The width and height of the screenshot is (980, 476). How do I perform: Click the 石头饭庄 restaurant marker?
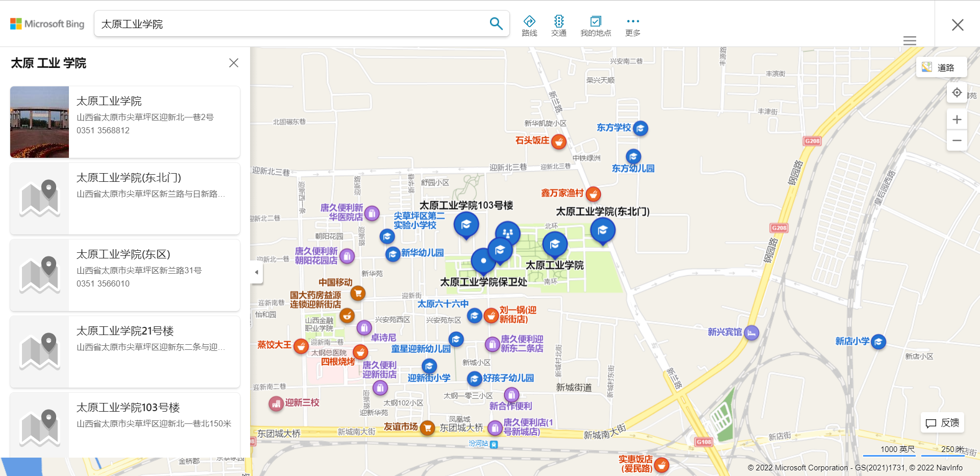point(559,141)
